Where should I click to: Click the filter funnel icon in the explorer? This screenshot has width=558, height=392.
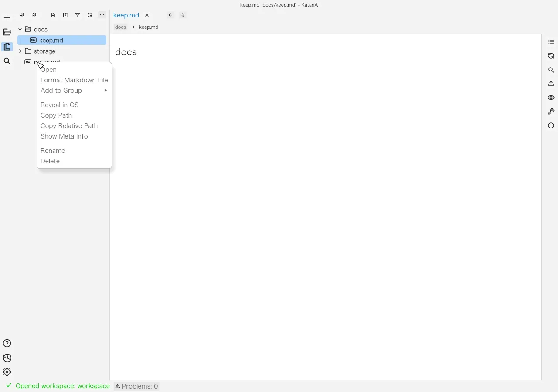click(x=78, y=15)
